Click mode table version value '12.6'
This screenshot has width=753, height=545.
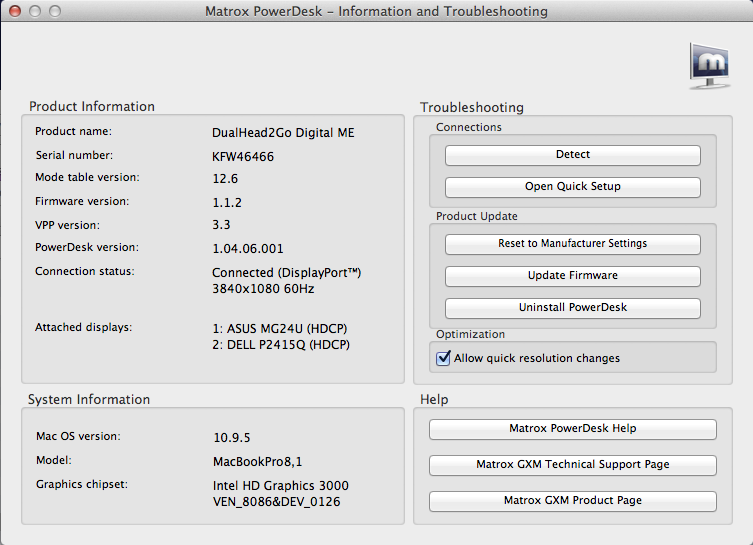(225, 179)
